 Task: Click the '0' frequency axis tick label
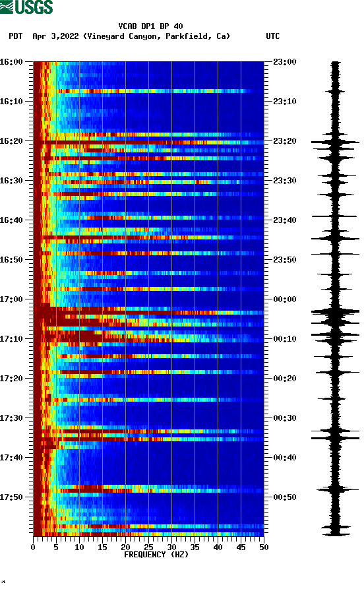coord(33,547)
